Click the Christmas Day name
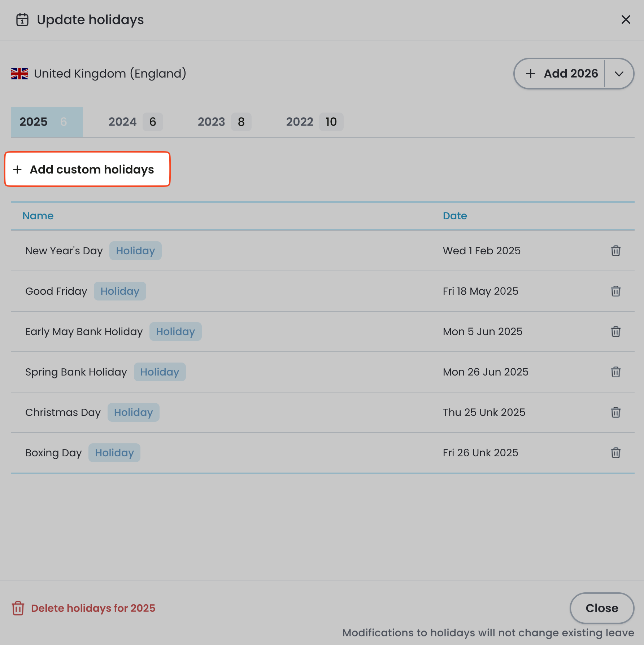 click(x=63, y=412)
